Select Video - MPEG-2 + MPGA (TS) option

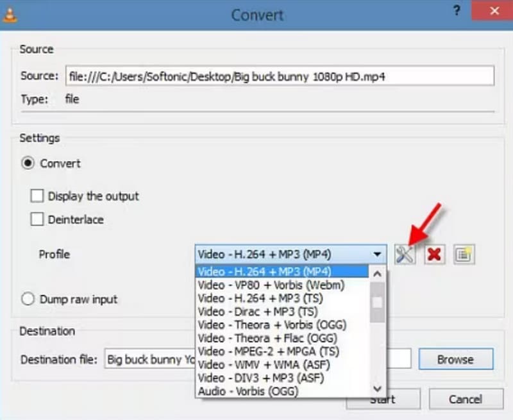coord(269,351)
